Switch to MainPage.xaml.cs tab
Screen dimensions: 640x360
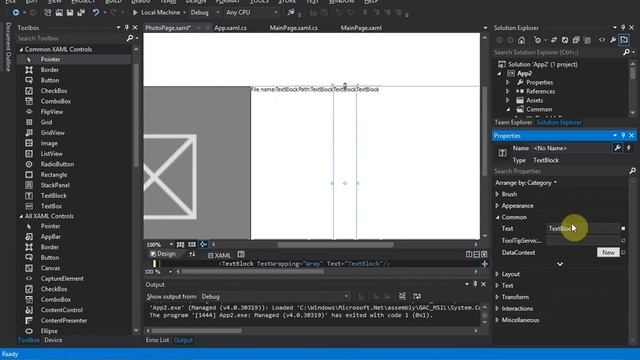click(x=293, y=28)
